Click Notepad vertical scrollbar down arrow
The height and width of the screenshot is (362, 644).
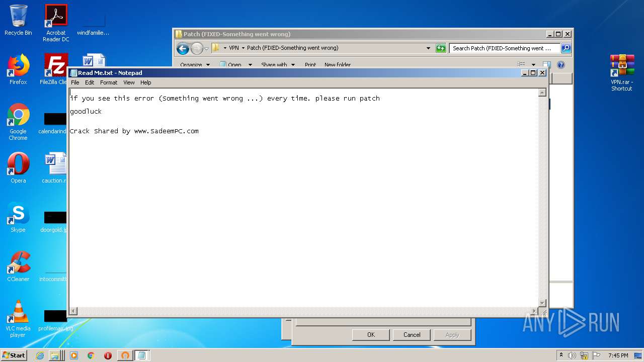coord(542,303)
